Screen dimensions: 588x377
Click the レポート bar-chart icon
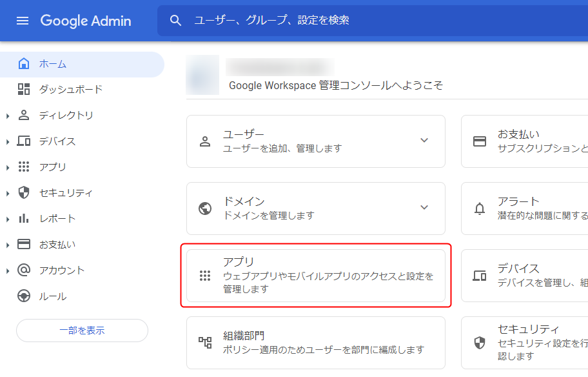[x=24, y=218]
